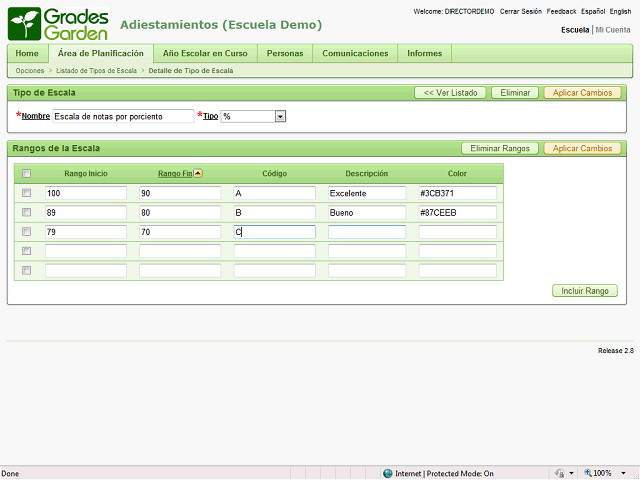Click the Eliminar Rangos button

tap(500, 148)
